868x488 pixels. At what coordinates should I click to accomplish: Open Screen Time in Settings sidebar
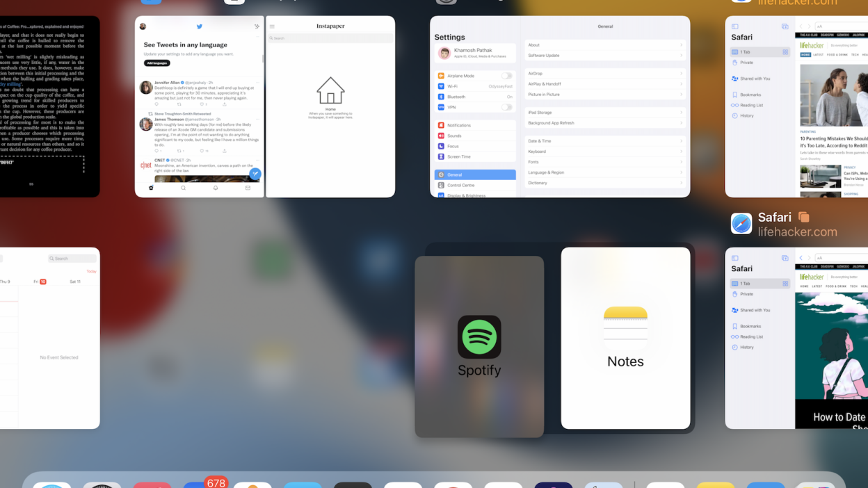[476, 156]
